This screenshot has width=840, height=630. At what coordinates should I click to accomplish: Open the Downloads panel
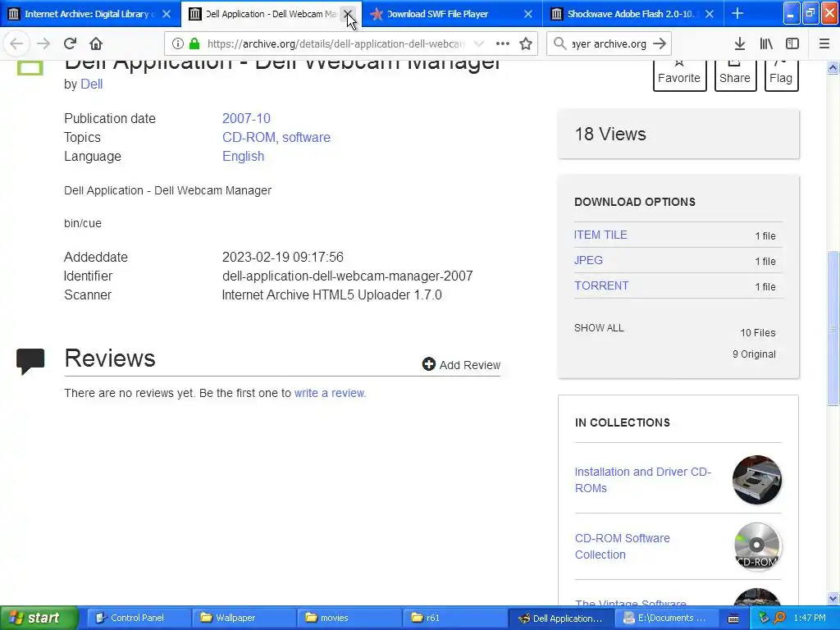tap(739, 43)
